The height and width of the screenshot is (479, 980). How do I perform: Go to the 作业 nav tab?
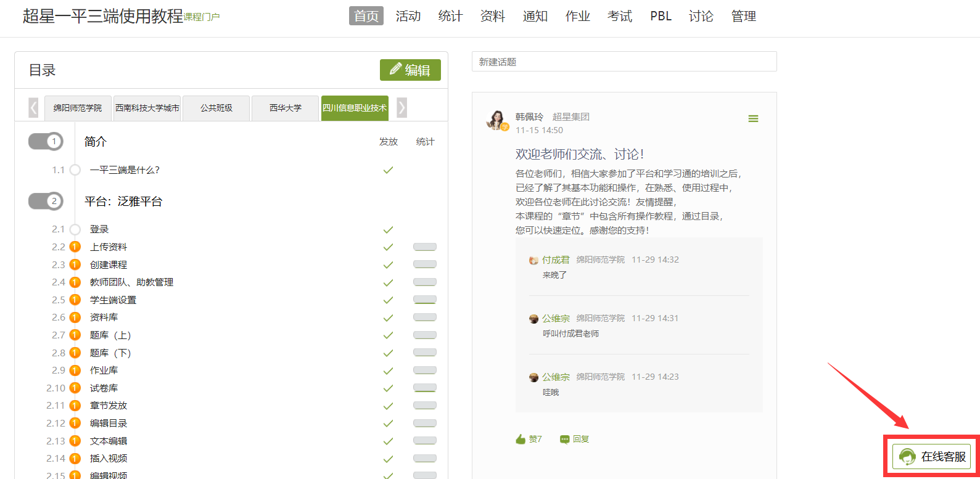tap(578, 16)
